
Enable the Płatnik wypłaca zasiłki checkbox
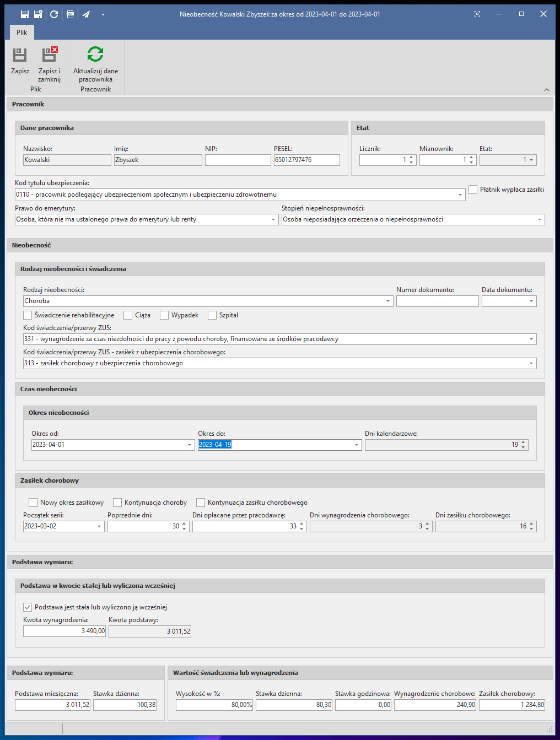pos(473,190)
